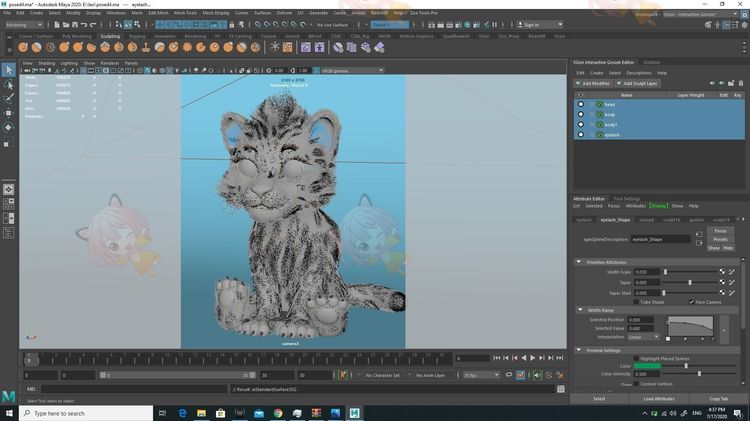750x421 pixels.
Task: Toggle visibility circle for body description
Action: [x=581, y=114]
